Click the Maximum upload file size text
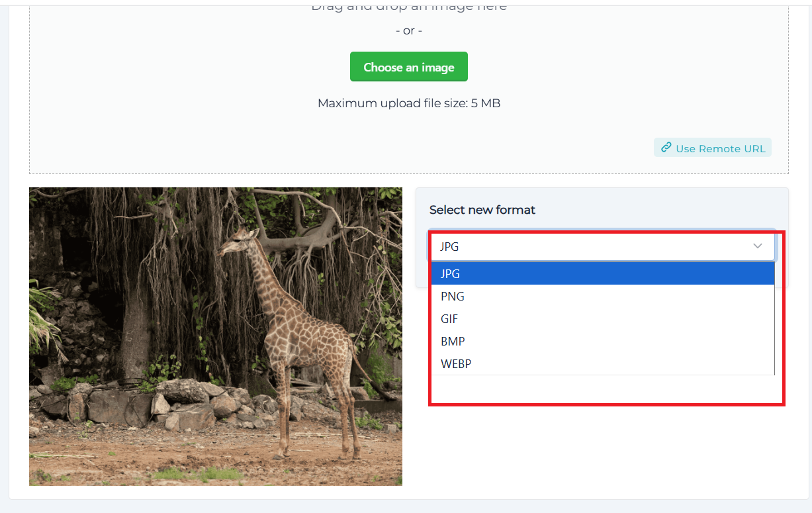The height and width of the screenshot is (513, 812). (x=409, y=103)
